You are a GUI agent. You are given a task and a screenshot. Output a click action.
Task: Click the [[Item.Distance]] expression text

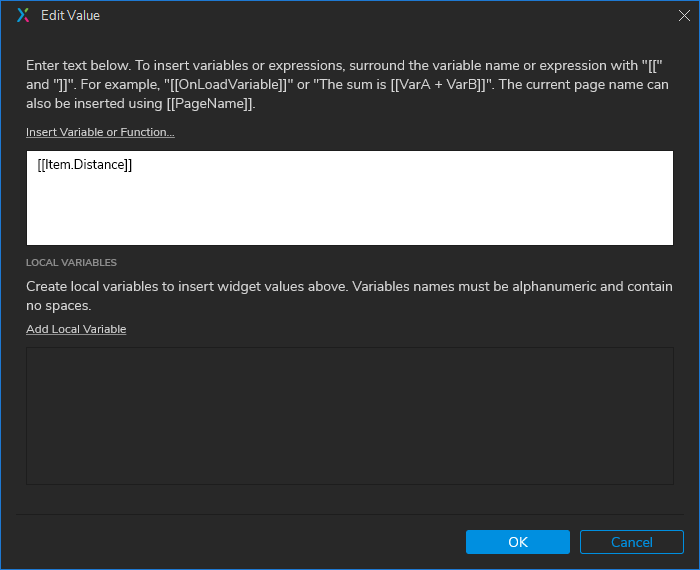(85, 165)
